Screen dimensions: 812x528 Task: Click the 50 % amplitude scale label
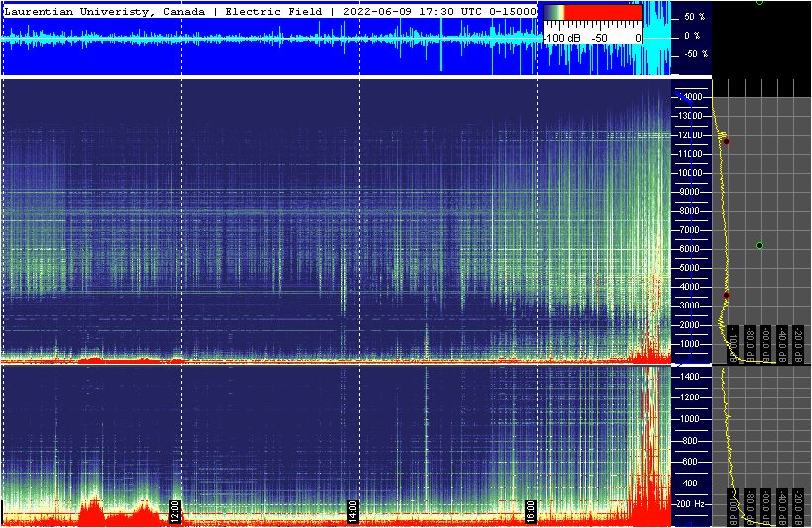(694, 18)
